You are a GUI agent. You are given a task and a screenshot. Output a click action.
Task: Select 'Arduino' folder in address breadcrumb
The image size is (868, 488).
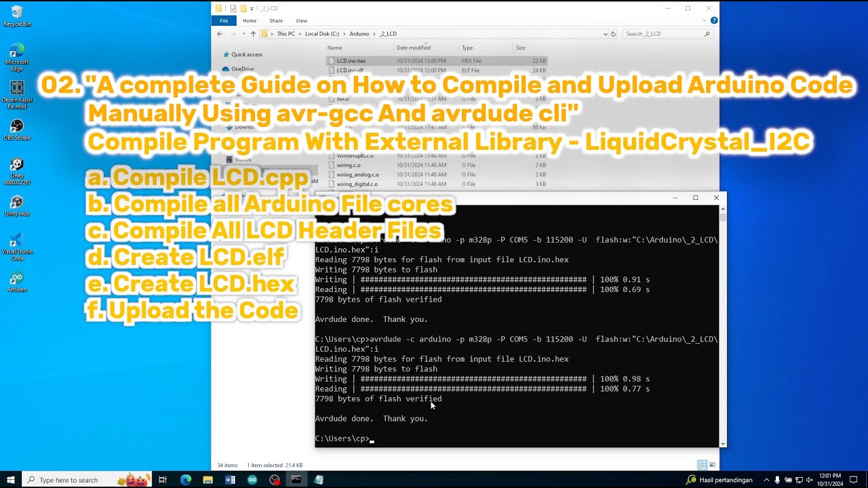tap(359, 34)
